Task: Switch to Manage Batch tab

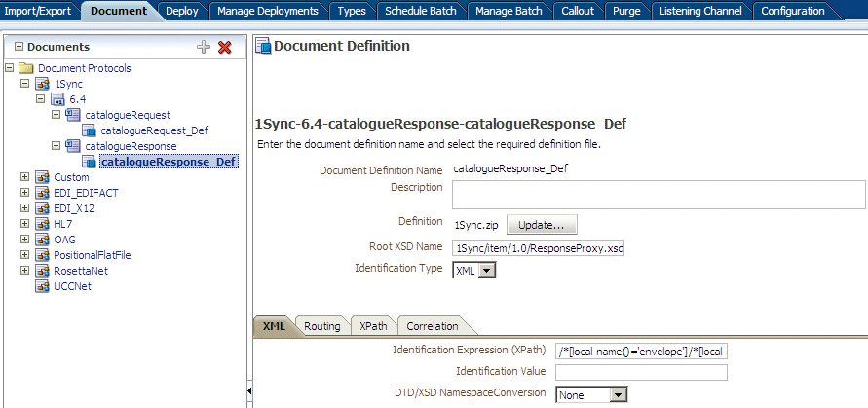Action: point(509,11)
